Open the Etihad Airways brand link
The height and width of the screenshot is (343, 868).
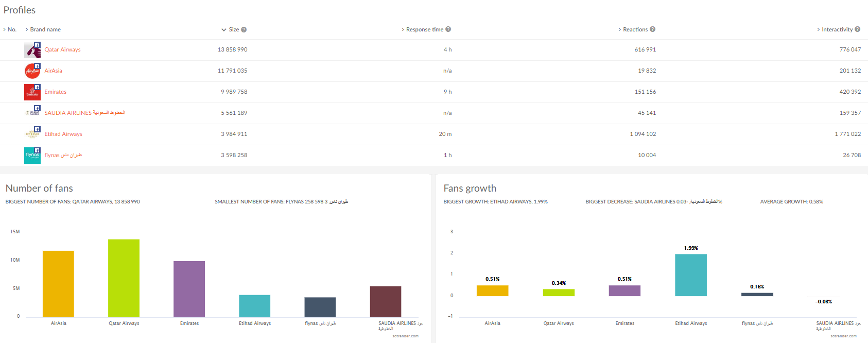63,134
